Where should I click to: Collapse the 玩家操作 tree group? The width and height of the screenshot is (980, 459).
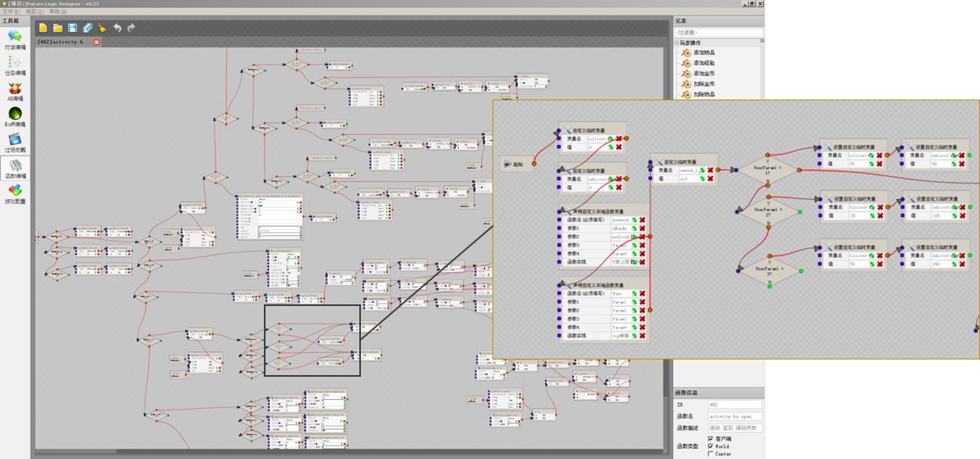coord(677,43)
